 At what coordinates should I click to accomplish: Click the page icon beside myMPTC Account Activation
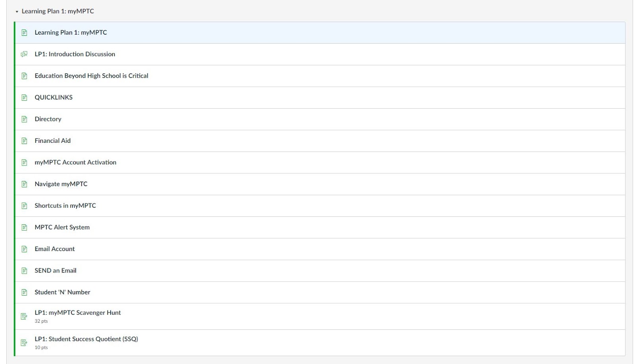tap(24, 162)
